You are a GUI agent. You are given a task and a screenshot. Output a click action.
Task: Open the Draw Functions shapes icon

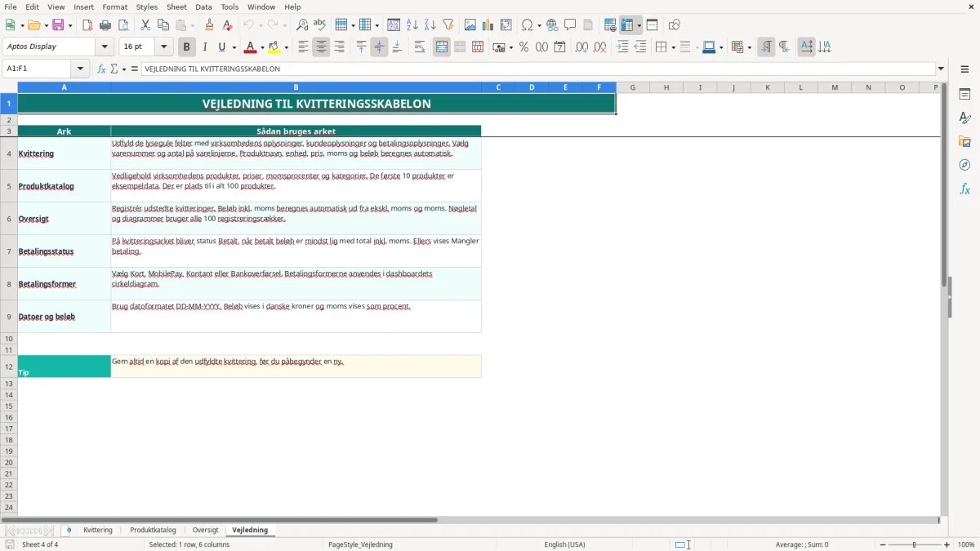(674, 25)
